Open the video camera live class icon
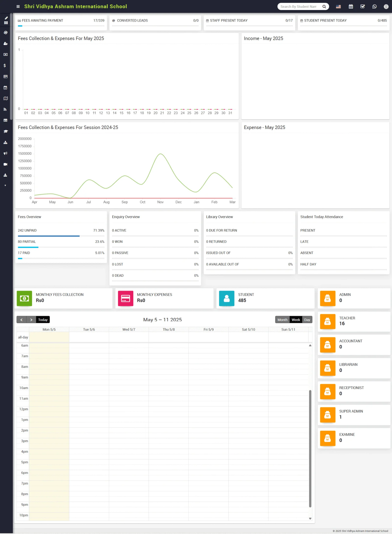Viewport: 392px width, 534px height. (x=6, y=164)
